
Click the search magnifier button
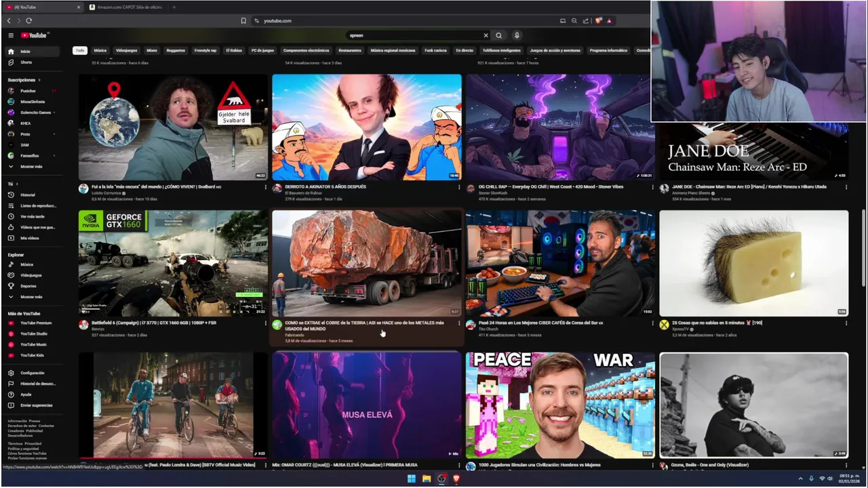pos(498,35)
